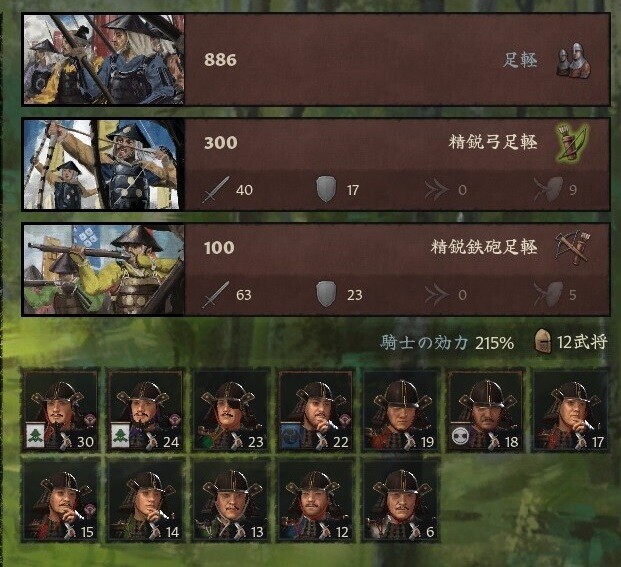Open the 精鋭鉄砲足軽 regiment with 100 men

(x=316, y=270)
